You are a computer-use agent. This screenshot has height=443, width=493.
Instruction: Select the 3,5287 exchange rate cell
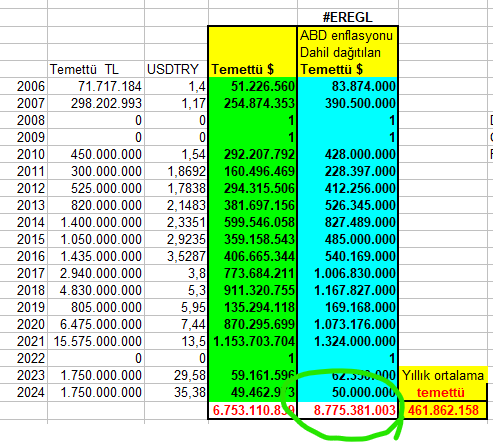click(x=176, y=256)
